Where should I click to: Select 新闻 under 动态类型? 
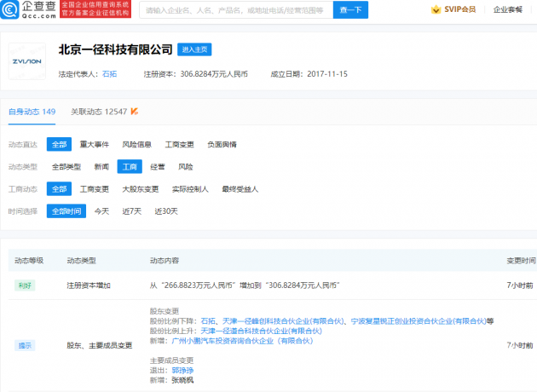coord(101,166)
